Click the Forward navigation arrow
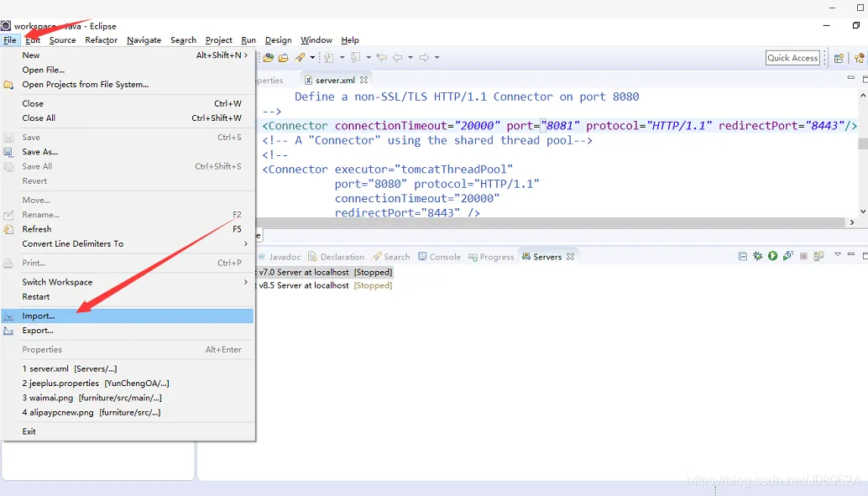The width and height of the screenshot is (868, 496). pos(424,58)
